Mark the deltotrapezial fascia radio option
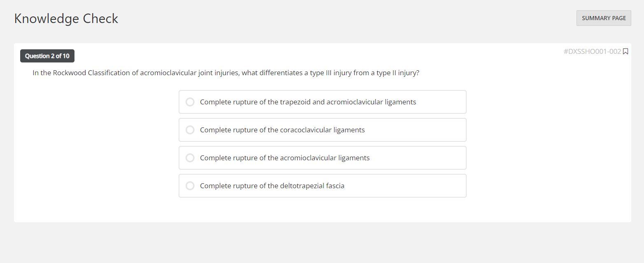 tap(190, 186)
